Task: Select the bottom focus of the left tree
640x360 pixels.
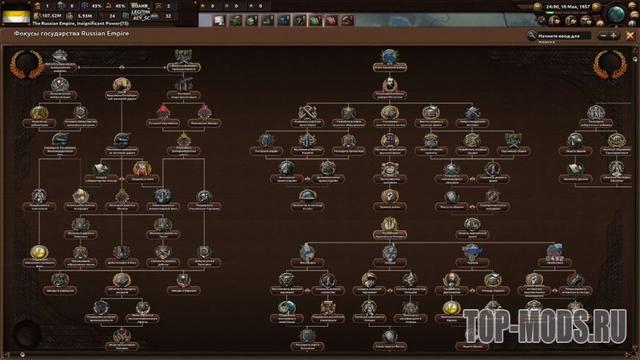Action: 122,336
